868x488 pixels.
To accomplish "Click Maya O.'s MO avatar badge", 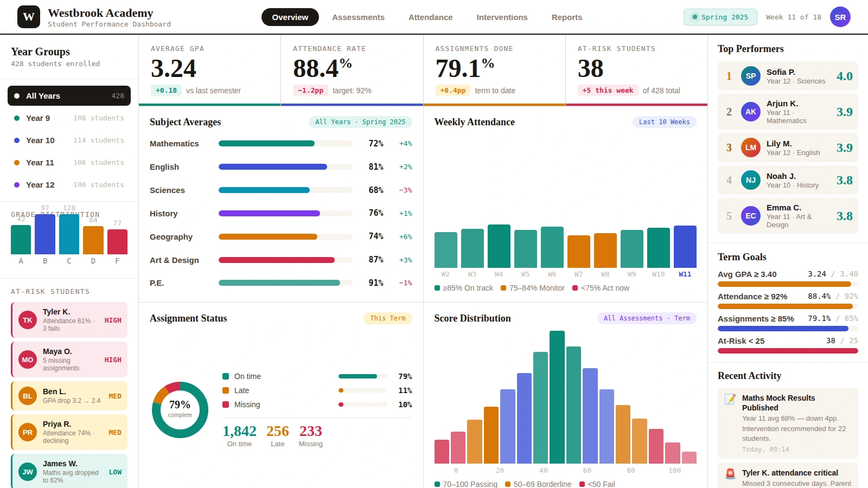I will [x=28, y=359].
